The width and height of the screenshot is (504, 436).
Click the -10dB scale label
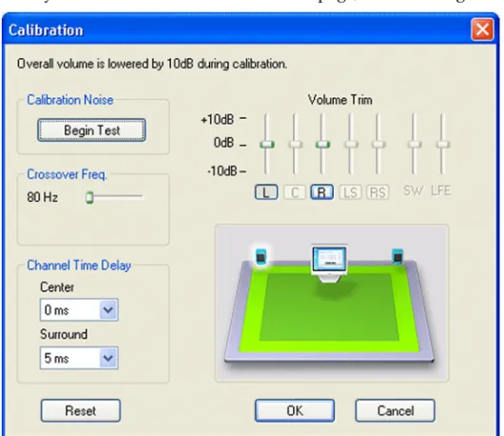click(x=223, y=170)
